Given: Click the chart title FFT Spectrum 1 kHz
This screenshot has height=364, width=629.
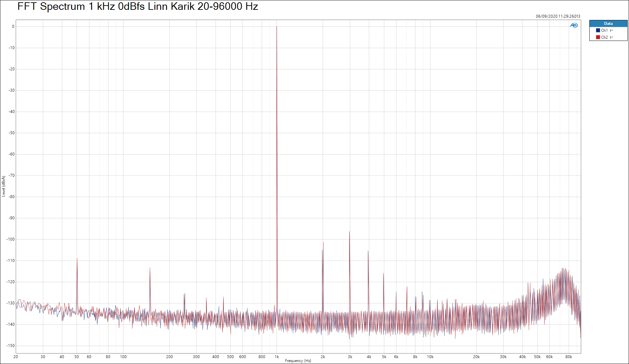Looking at the screenshot, I should [138, 7].
